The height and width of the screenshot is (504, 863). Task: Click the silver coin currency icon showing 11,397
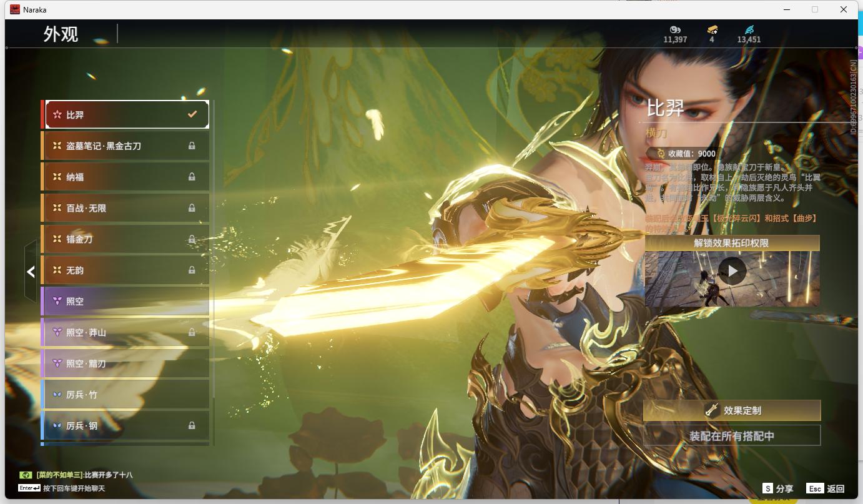[x=675, y=29]
